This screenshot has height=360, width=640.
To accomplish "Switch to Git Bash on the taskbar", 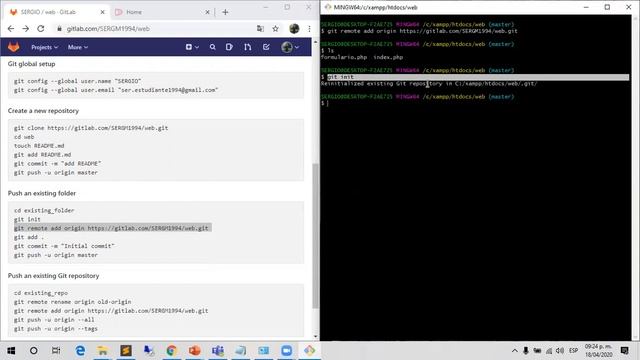I will point(309,351).
